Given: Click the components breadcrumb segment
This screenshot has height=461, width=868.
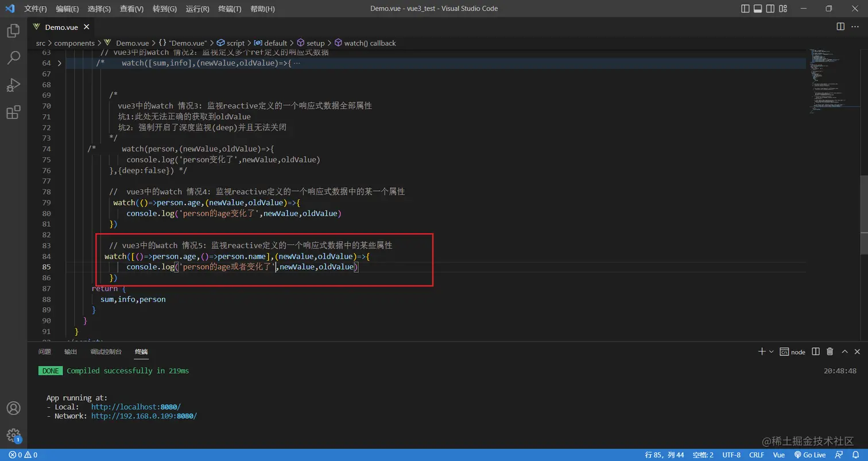Looking at the screenshot, I should pos(74,43).
